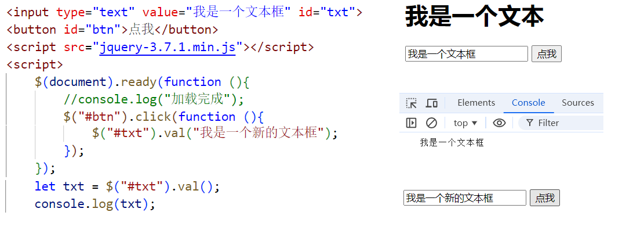Viewport: 644px width, 230px height.
Task: Switch to the Elements tab
Action: (476, 103)
